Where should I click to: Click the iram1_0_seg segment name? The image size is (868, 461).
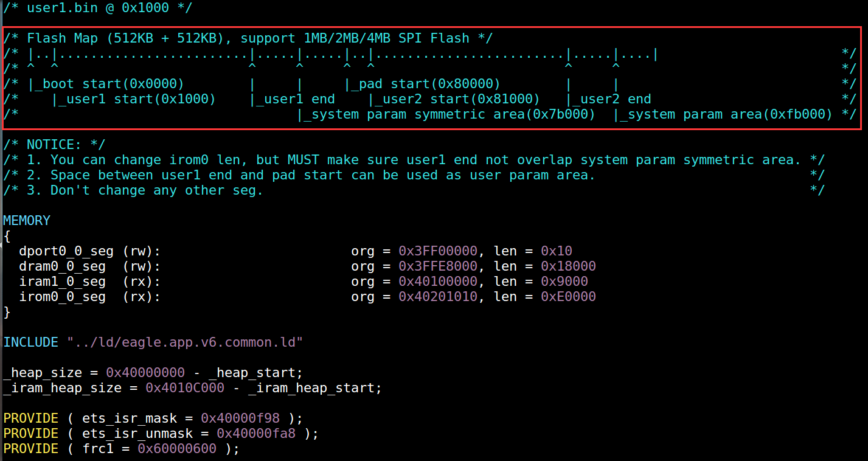(62, 281)
